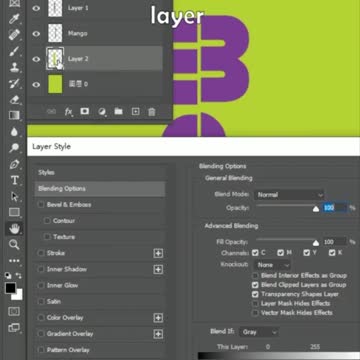Add another Gradient Overlay effect
Image resolution: width=360 pixels, height=360 pixels.
coord(158,334)
